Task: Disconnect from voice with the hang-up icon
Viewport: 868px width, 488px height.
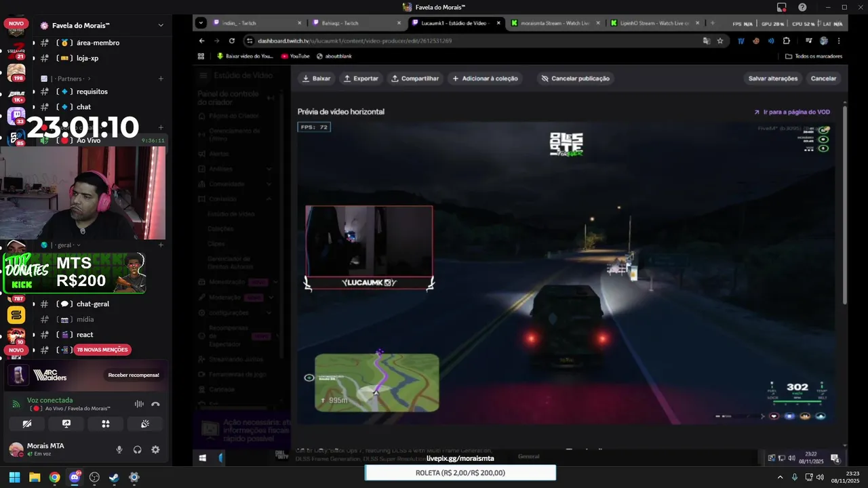Action: [x=155, y=404]
